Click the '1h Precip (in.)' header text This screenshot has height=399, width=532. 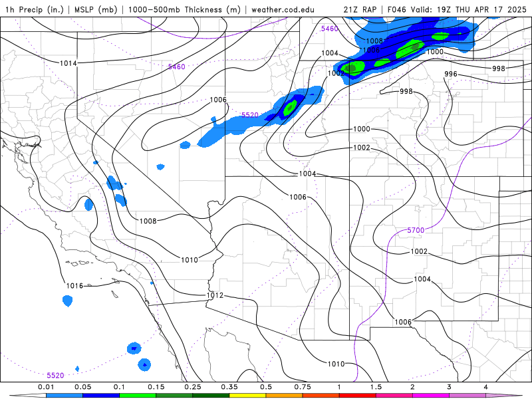click(x=35, y=9)
